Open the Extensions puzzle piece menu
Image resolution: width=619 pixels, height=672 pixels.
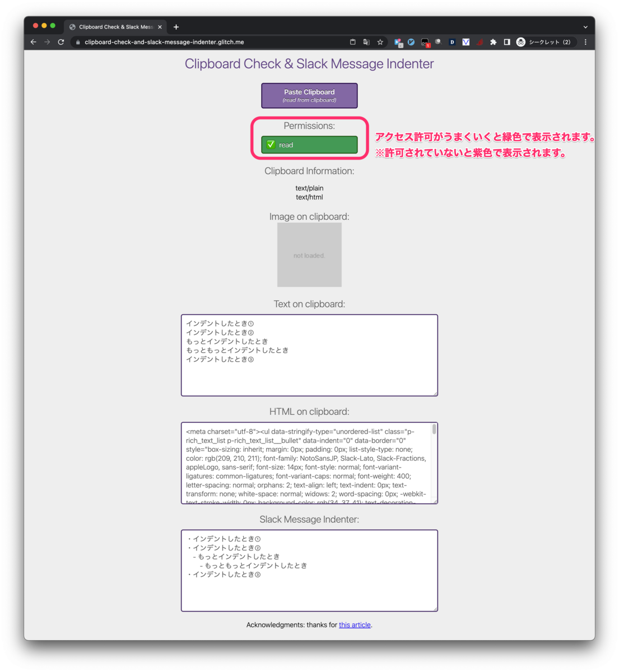pos(493,42)
